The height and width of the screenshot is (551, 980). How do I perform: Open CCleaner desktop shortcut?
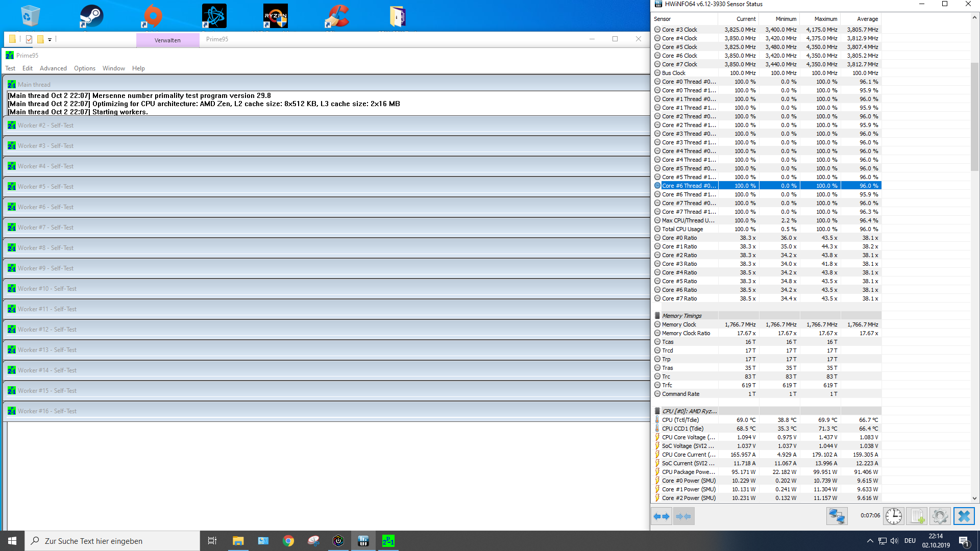tap(337, 16)
